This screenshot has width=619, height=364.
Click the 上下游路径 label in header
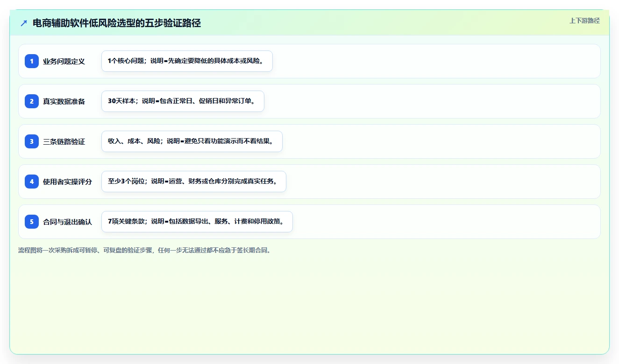[584, 21]
